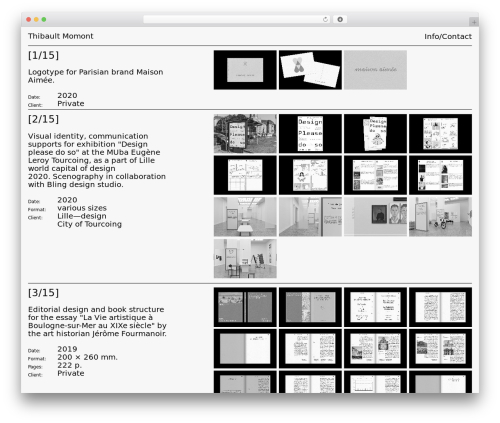Image resolution: width=500 pixels, height=423 pixels.
Task: Open a new tab with plus button
Action: point(474,22)
